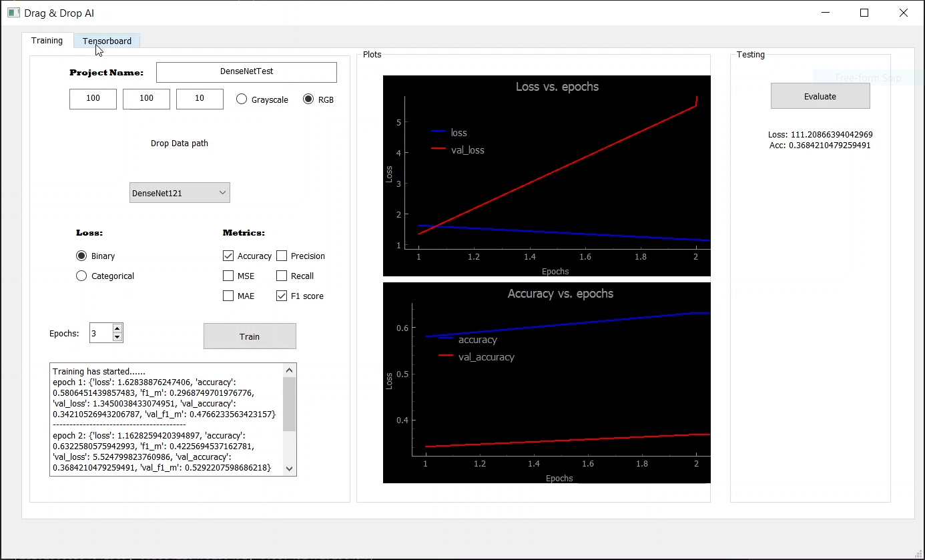This screenshot has height=560, width=925.
Task: Switch to the Tensorboard tab
Action: (x=107, y=41)
